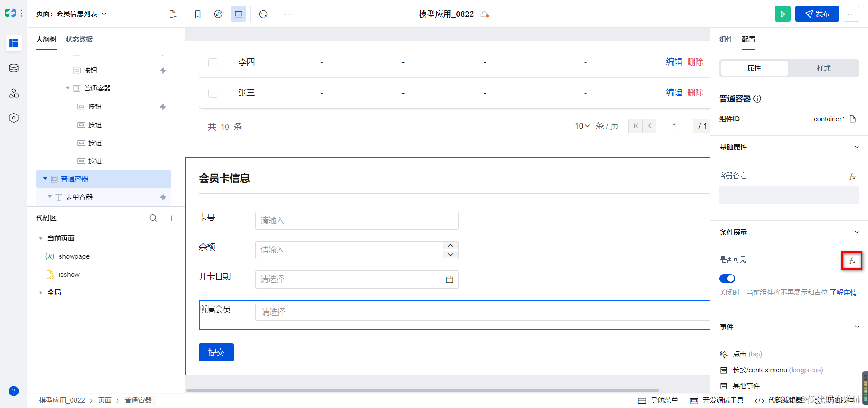This screenshot has height=408, width=868.
Task: Click the 容器备注 text box
Action: coord(789,195)
